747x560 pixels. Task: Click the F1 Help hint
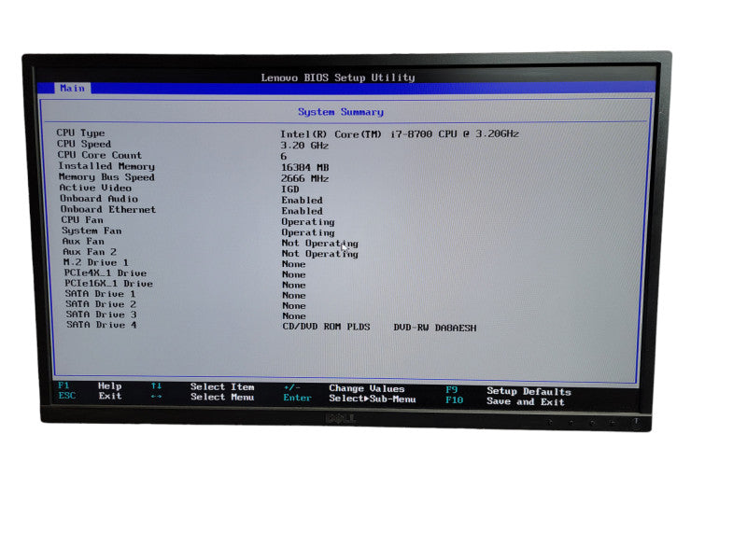[x=90, y=385]
